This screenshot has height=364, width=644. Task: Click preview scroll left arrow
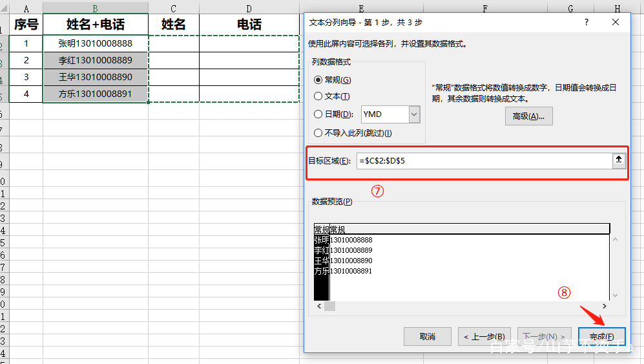319,306
